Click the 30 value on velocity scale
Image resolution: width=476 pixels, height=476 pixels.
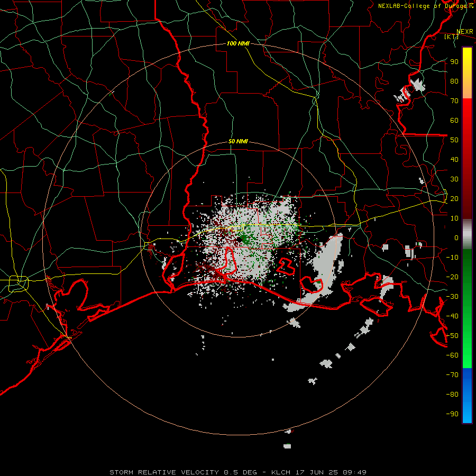click(454, 179)
